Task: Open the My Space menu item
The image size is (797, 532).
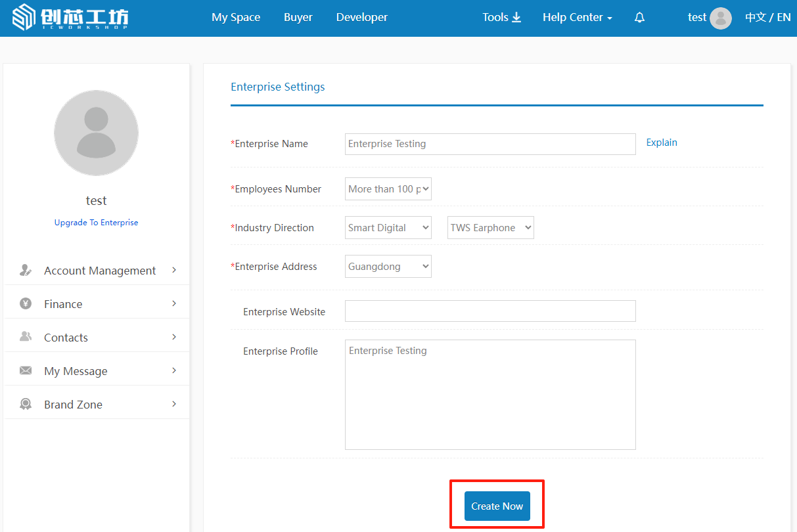Action: pyautogui.click(x=236, y=18)
